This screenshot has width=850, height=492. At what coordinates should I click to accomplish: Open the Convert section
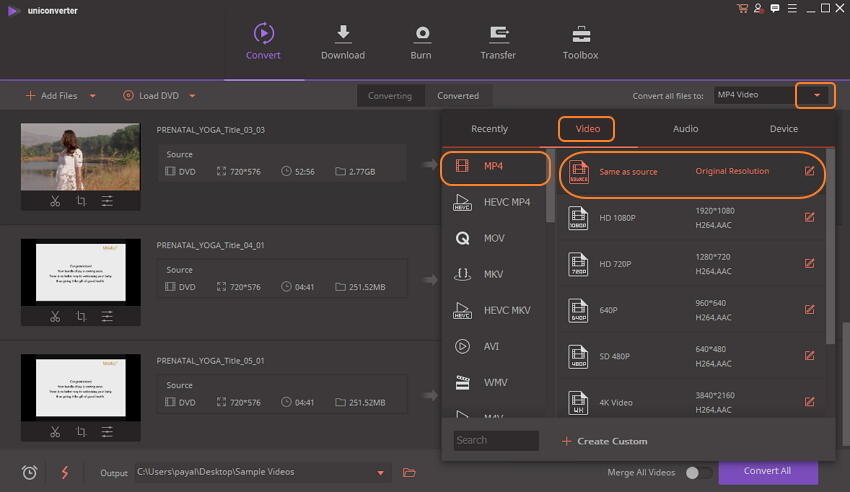click(263, 41)
